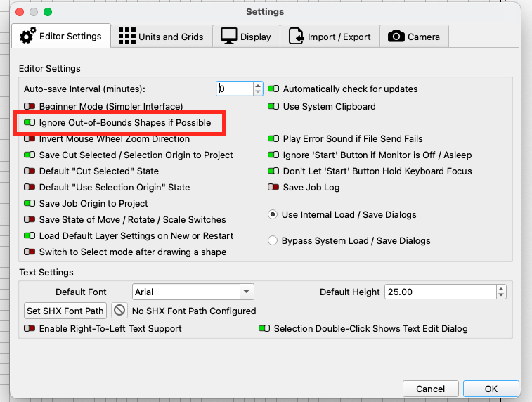532x402 pixels.
Task: Enable the Save Job Log switch
Action: point(273,187)
